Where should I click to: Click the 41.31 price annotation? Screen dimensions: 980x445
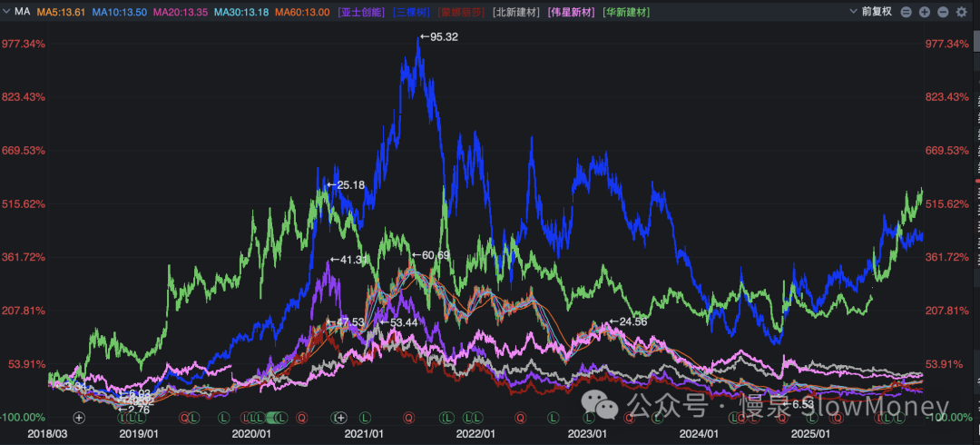click(348, 259)
